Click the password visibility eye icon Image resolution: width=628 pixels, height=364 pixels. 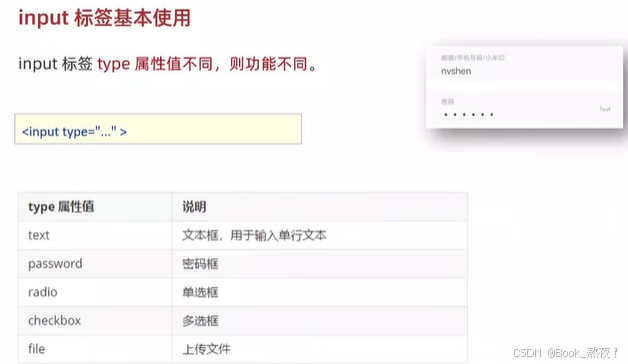click(605, 109)
